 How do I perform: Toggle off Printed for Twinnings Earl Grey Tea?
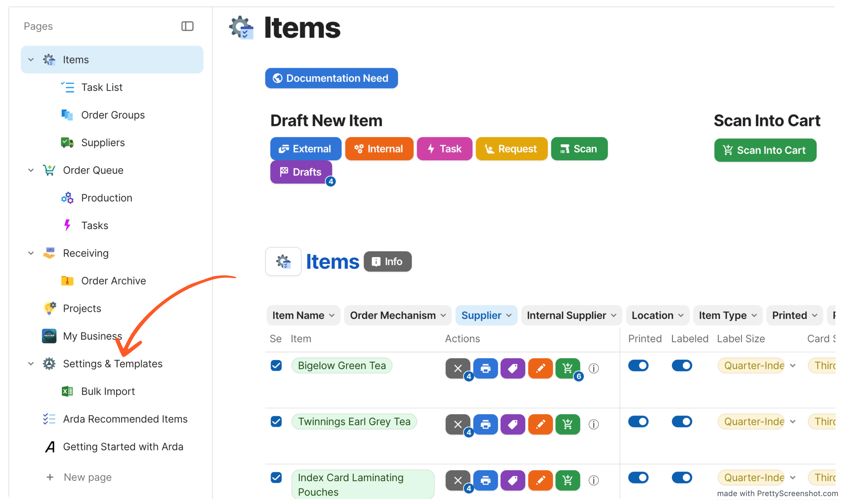638,421
